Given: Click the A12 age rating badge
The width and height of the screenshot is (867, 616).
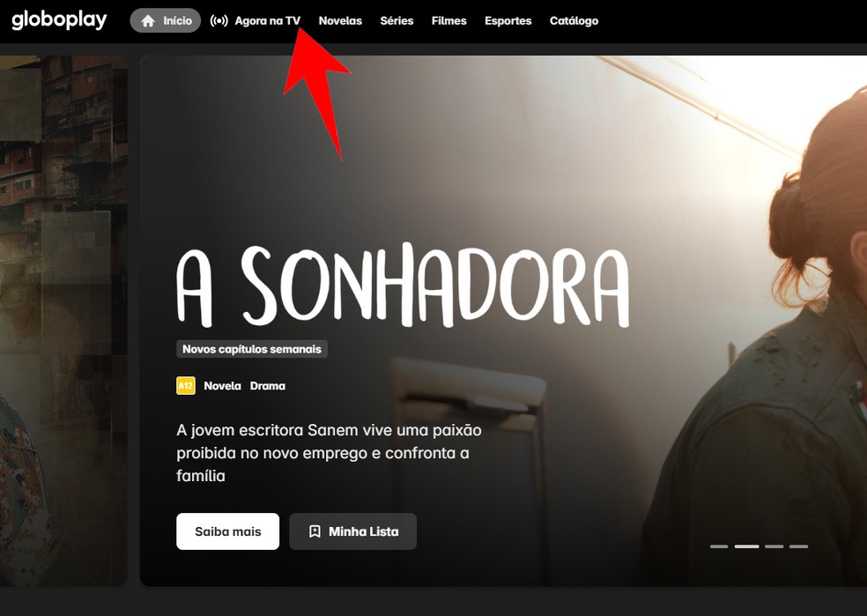Looking at the screenshot, I should (186, 385).
